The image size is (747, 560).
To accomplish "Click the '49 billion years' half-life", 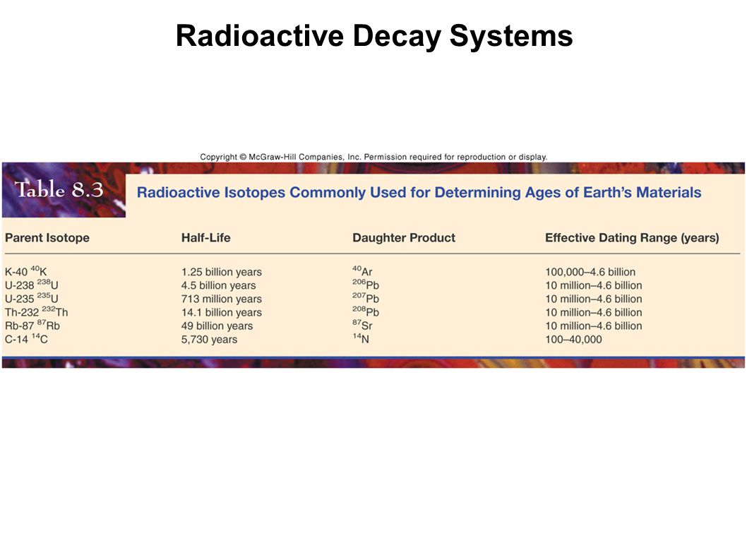I will (217, 326).
